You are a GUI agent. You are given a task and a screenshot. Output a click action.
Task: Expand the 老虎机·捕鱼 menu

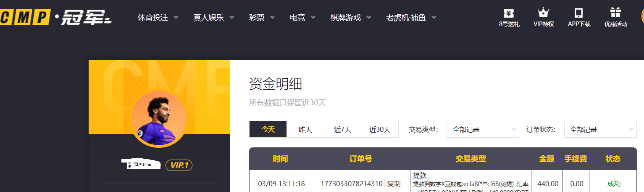406,18
